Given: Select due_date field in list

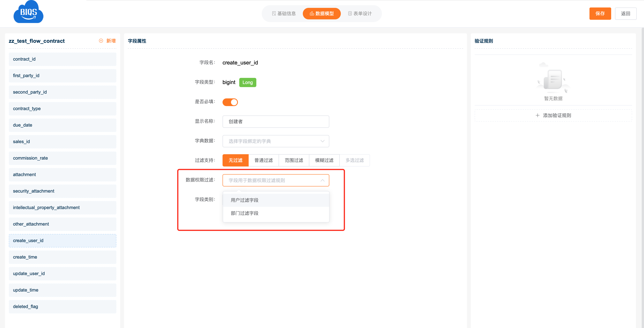Looking at the screenshot, I should pyautogui.click(x=63, y=125).
